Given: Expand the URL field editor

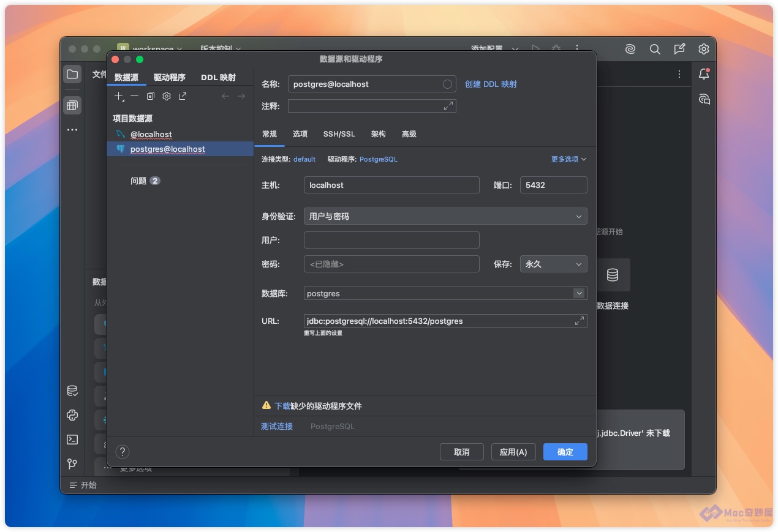Looking at the screenshot, I should (x=580, y=321).
